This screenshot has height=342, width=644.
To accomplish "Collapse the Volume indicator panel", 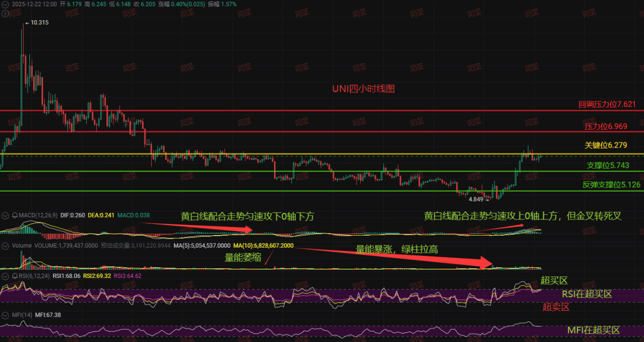I will (x=5, y=246).
